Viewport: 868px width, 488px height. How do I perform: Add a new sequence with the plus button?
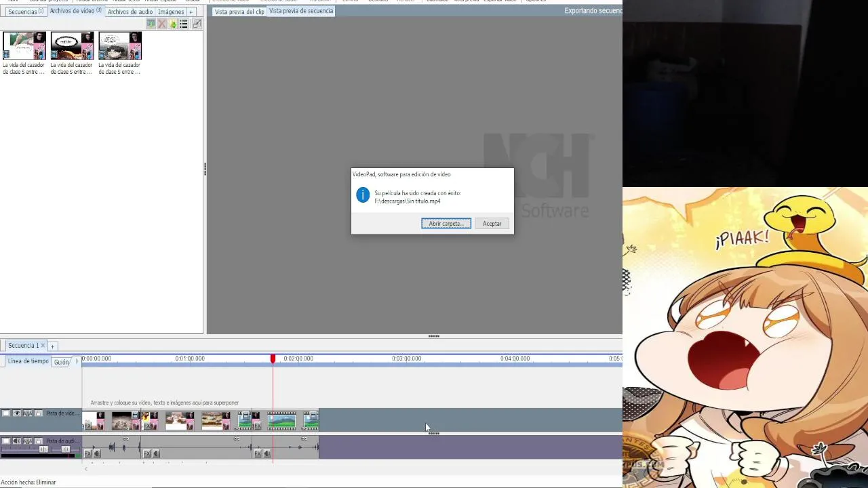52,346
